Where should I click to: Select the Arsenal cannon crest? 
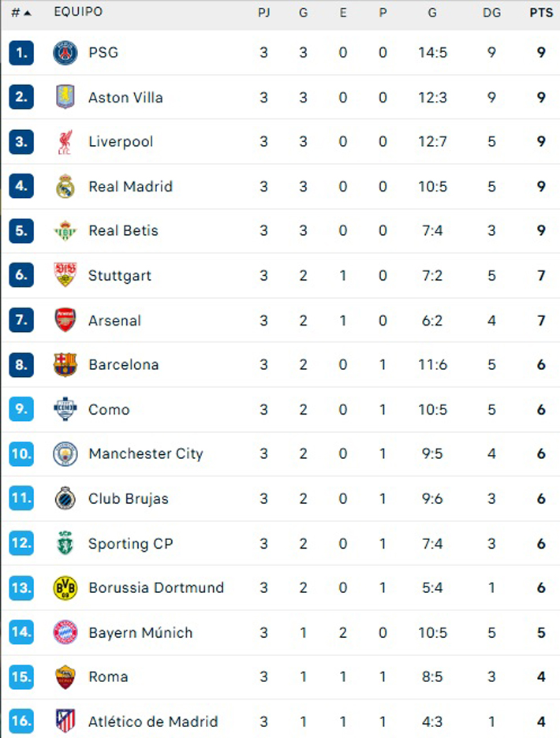(x=65, y=320)
